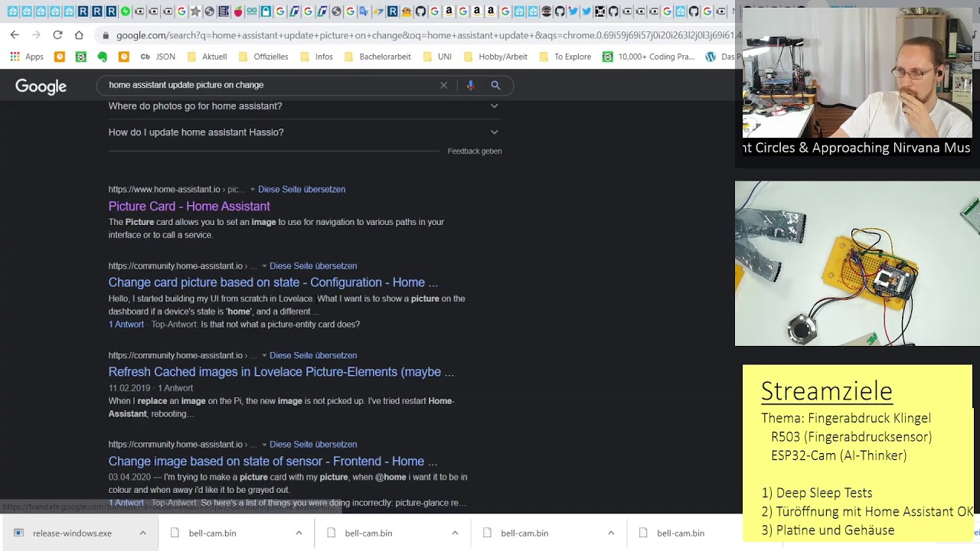Open the arrow menu beside the Change image based on state URL
980x551 pixels.
click(x=264, y=445)
